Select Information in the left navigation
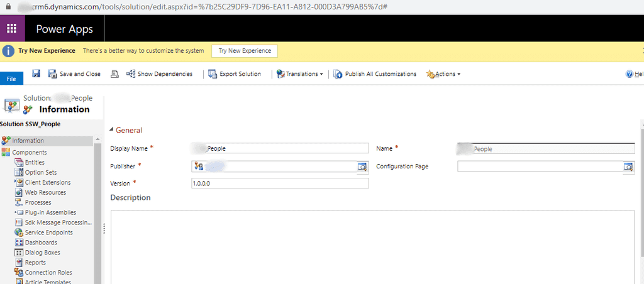 (28, 141)
